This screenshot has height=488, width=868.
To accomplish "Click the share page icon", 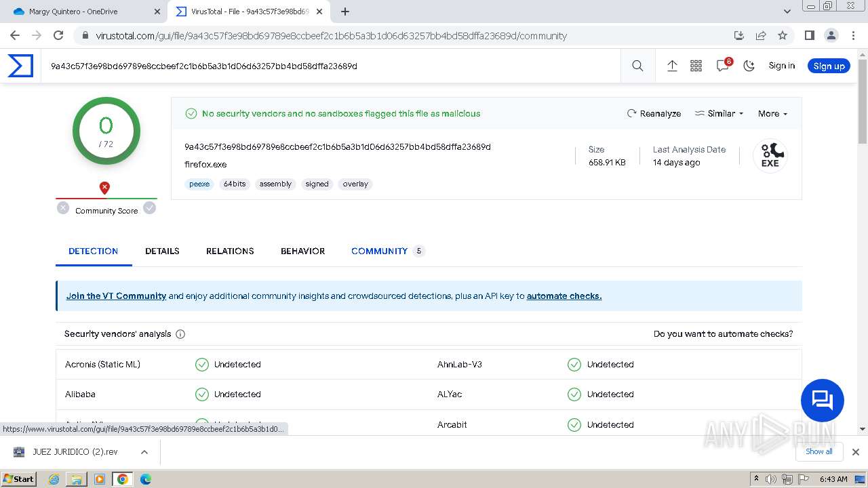I will pos(761,36).
